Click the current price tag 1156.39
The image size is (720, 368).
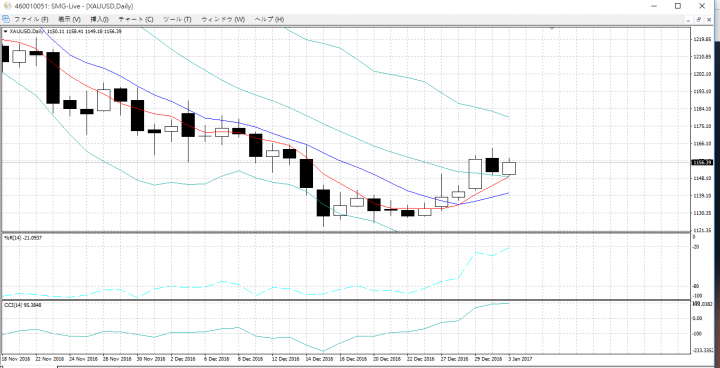click(x=703, y=162)
